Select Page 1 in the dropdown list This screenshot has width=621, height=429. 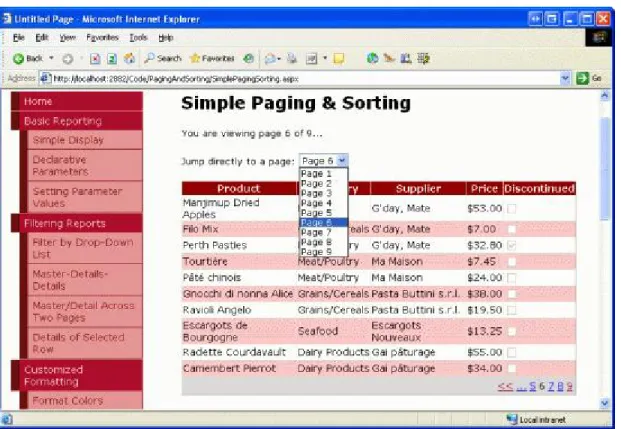[x=323, y=174]
